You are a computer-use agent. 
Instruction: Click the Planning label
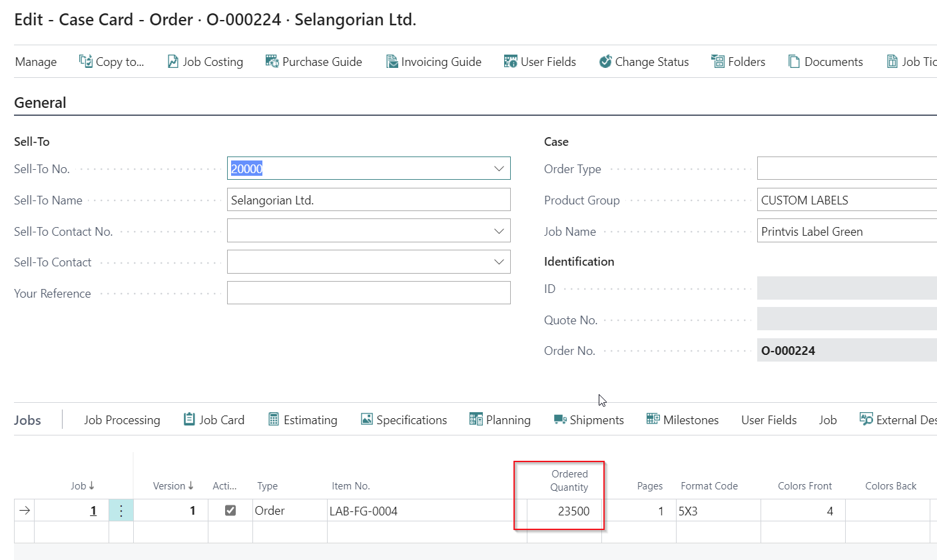(x=508, y=420)
